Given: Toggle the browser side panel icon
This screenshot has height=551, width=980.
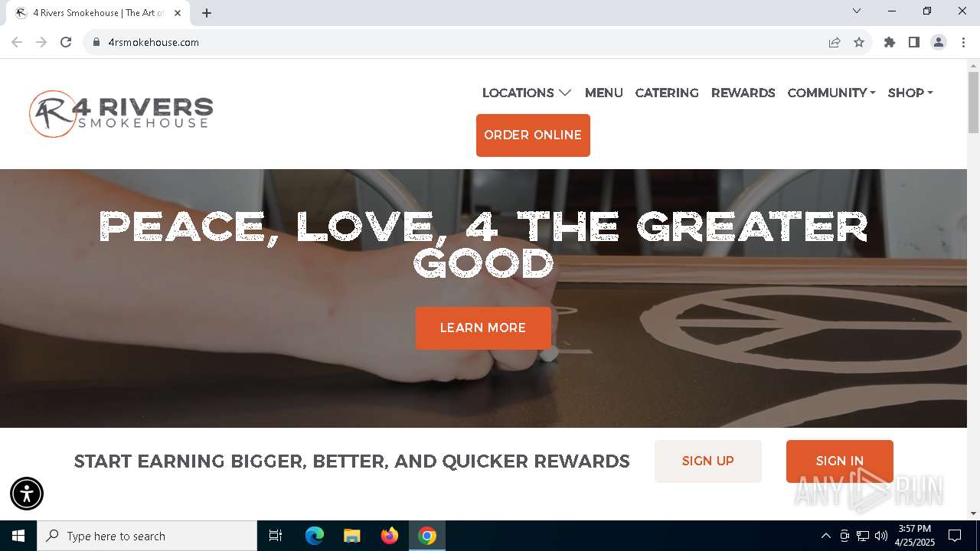Looking at the screenshot, I should coord(914,42).
